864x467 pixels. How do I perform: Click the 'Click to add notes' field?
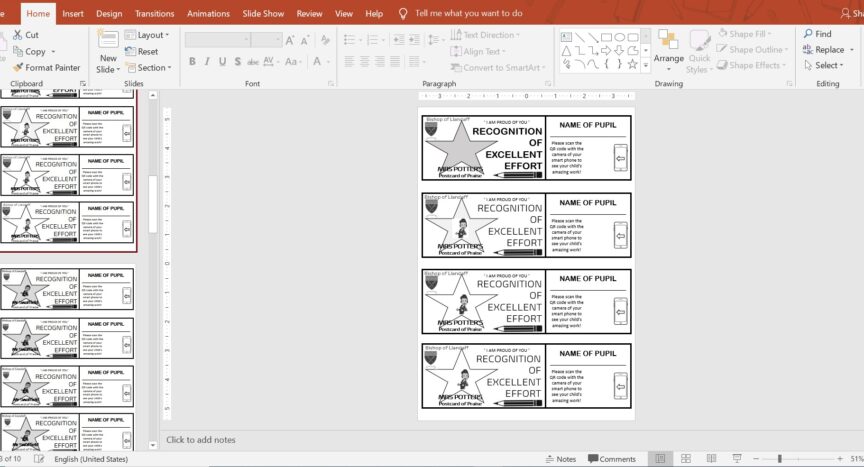pyautogui.click(x=201, y=440)
